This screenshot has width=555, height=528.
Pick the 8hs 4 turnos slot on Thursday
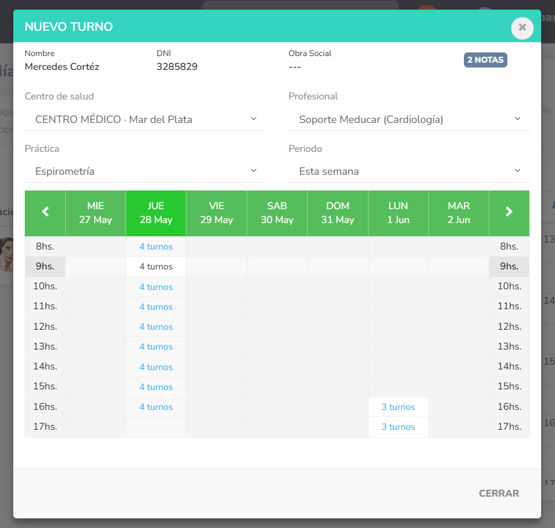coord(156,247)
